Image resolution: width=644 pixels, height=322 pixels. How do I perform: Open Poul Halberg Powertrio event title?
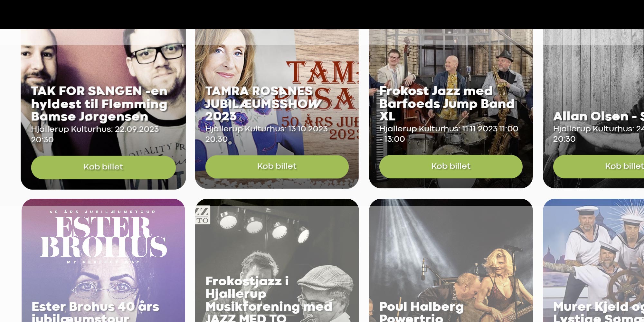click(x=421, y=311)
